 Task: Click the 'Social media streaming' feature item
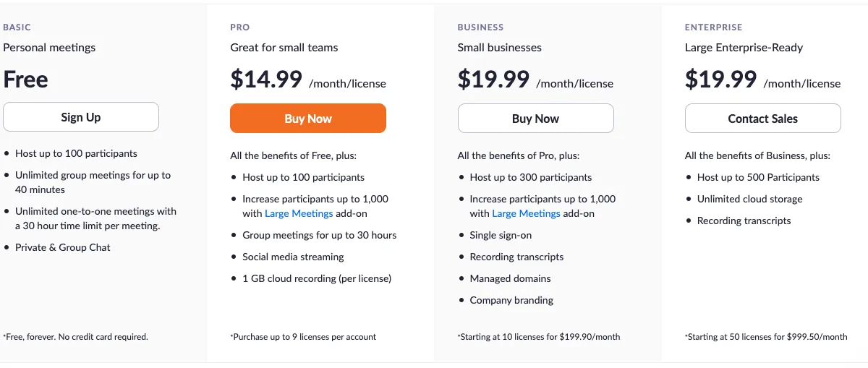(293, 257)
